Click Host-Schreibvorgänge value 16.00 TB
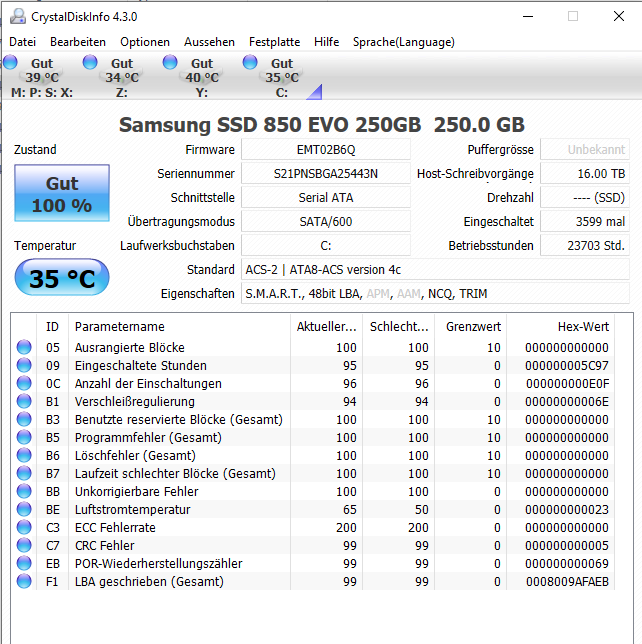The width and height of the screenshot is (642, 644). pyautogui.click(x=585, y=174)
